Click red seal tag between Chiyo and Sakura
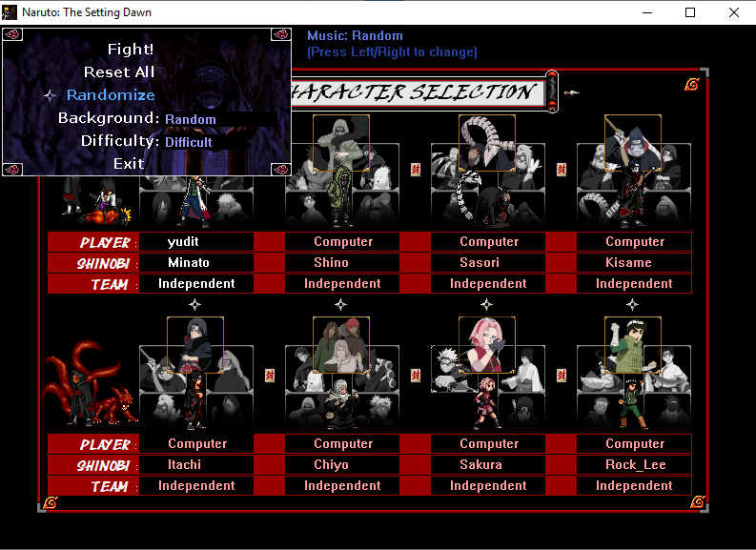This screenshot has height=550, width=756. tap(416, 375)
